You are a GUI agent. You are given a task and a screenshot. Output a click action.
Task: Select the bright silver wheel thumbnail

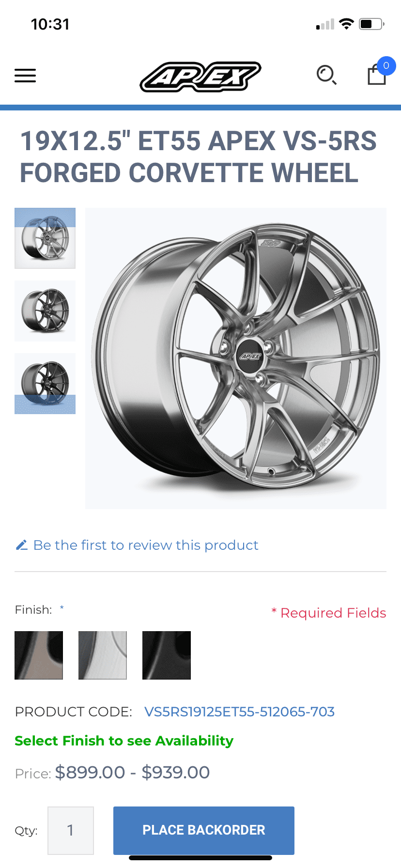coord(45,238)
